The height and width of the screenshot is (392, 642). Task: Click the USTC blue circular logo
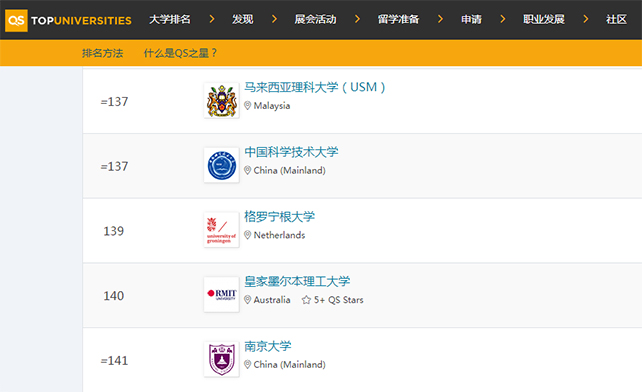click(x=222, y=165)
